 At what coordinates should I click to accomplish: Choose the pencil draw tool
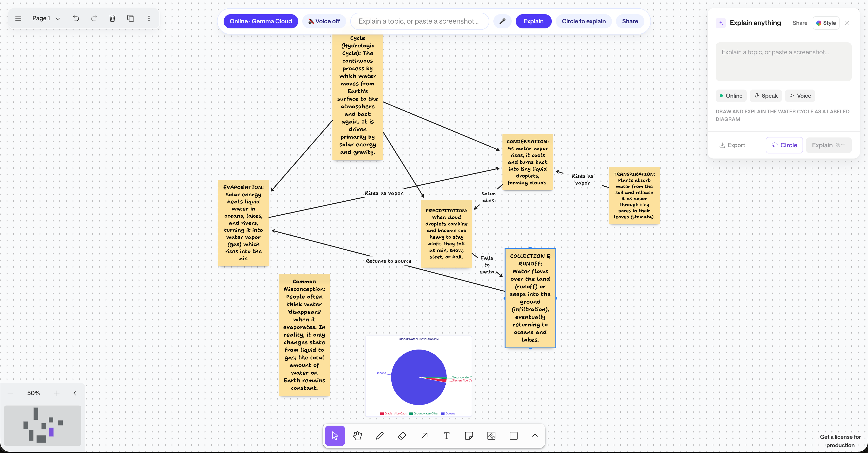pos(379,435)
